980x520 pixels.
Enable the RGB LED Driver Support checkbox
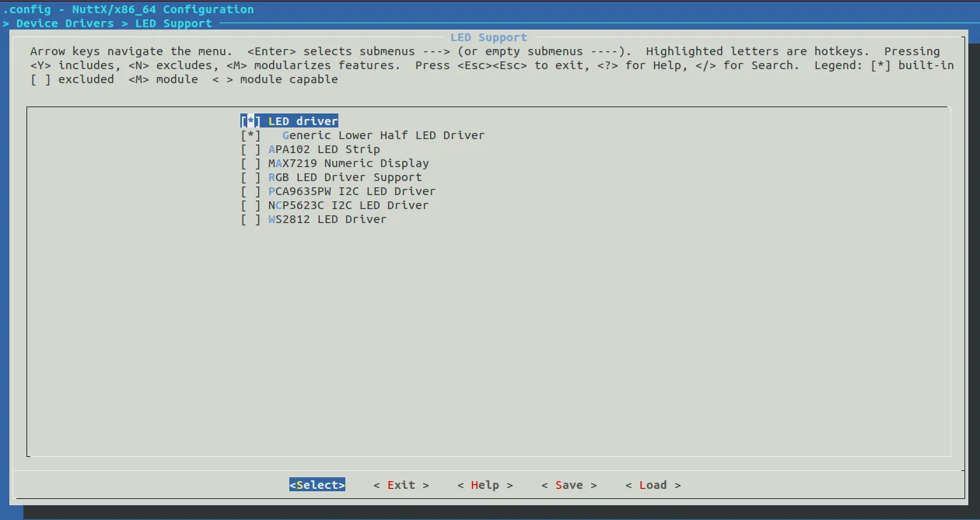250,177
